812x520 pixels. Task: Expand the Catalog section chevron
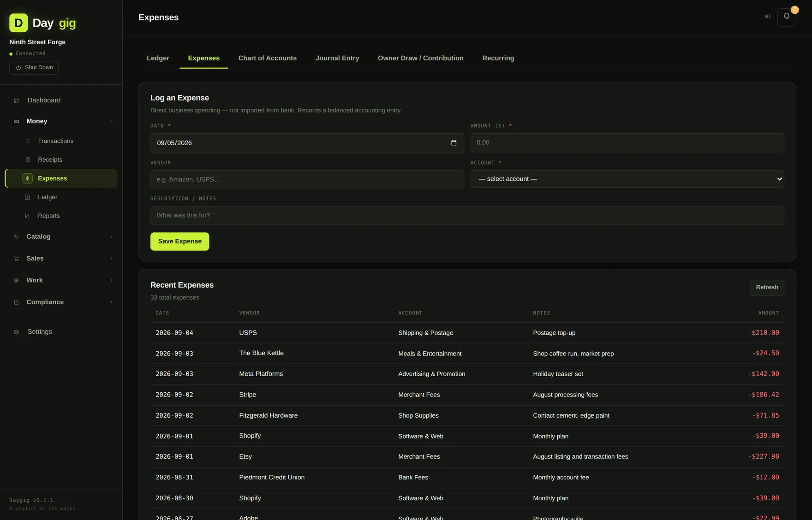click(x=111, y=237)
